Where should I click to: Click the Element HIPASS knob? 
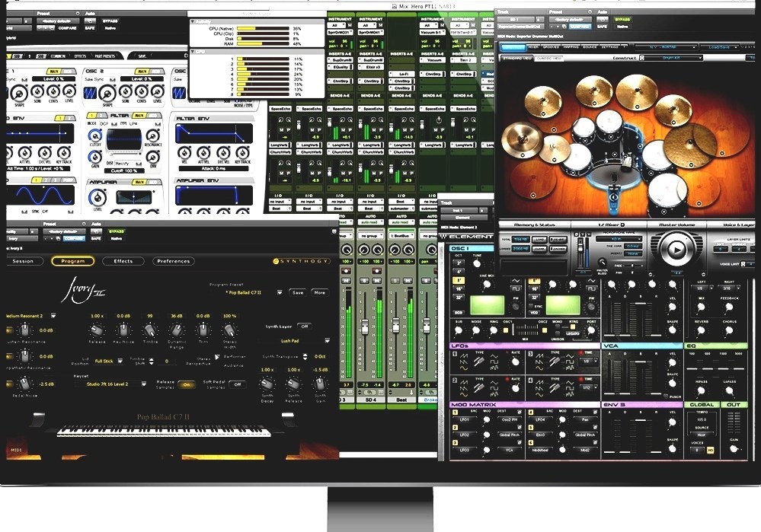701,391
